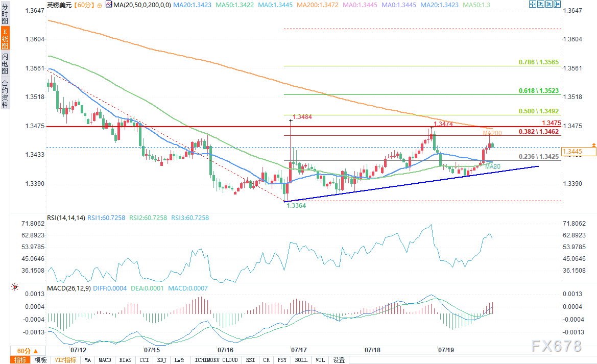Screen dimensions: 597x364
Task: Click the settings icon left of MACD label
Action: (14, 288)
